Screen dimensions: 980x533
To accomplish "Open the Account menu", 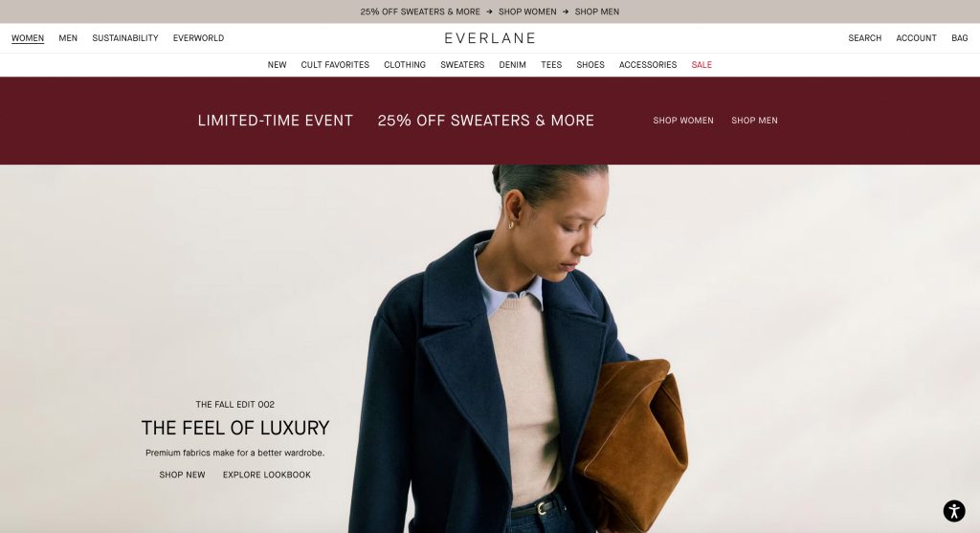I will tap(916, 38).
